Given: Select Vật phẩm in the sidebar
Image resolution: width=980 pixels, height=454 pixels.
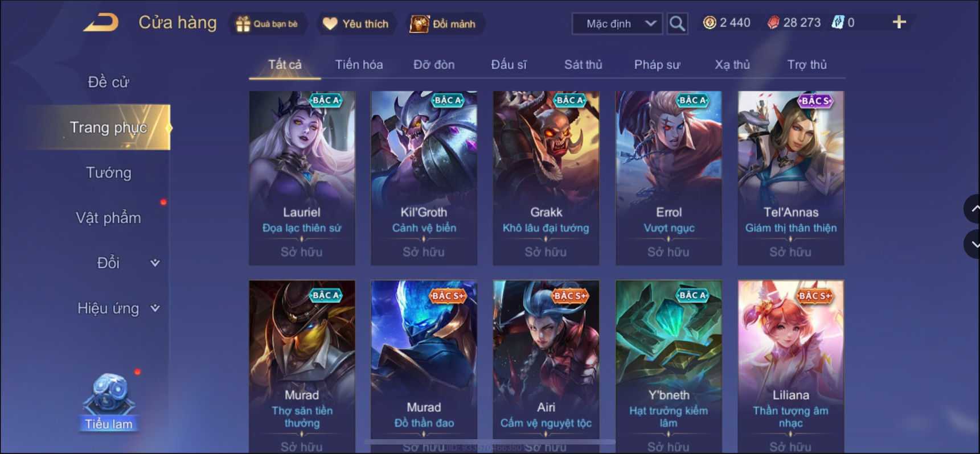Looking at the screenshot, I should coord(108,218).
